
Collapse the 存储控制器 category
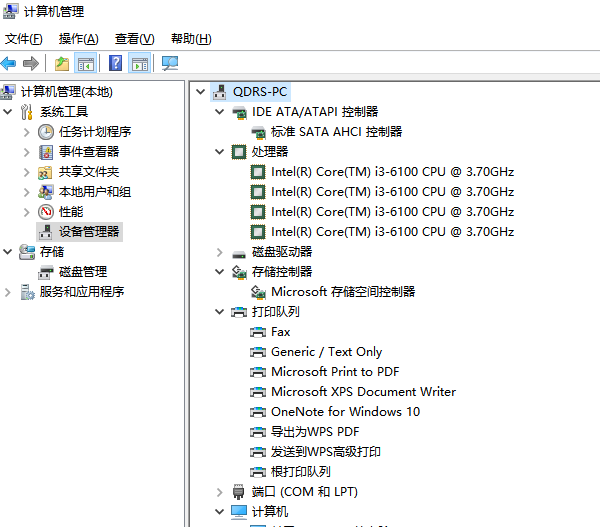219,272
